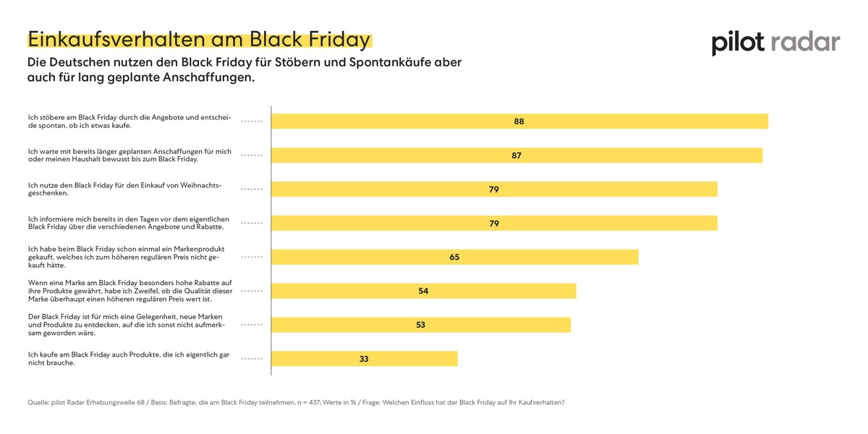Click the source footnote 'Quelle: pilot Radar'
The width and height of the screenshot is (868, 434).
(x=295, y=402)
